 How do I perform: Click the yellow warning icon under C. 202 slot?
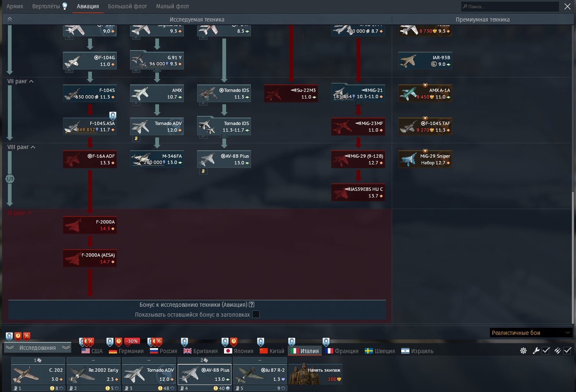[x=52, y=388]
